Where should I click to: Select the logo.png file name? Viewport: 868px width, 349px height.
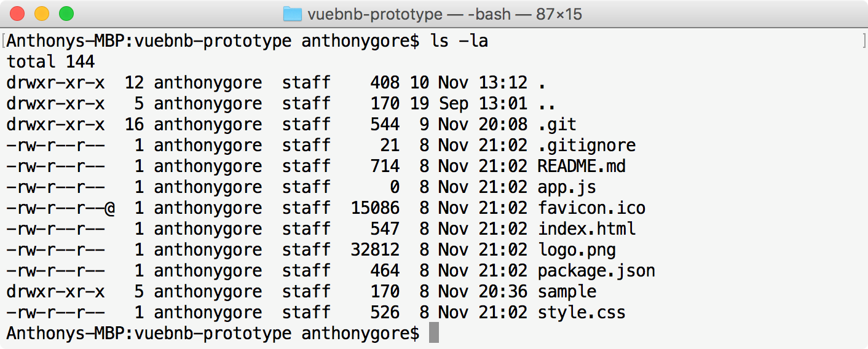coord(577,250)
